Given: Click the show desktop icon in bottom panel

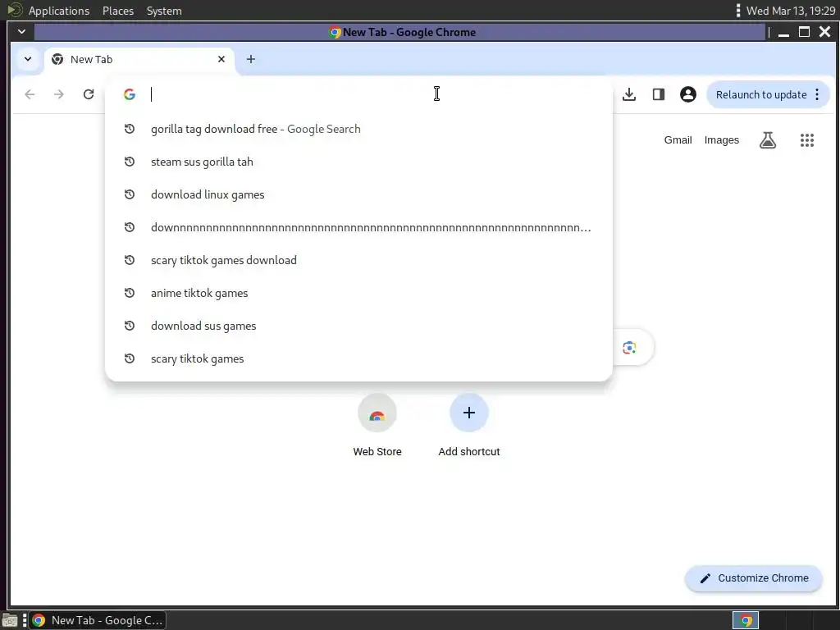Looking at the screenshot, I should click(x=10, y=620).
